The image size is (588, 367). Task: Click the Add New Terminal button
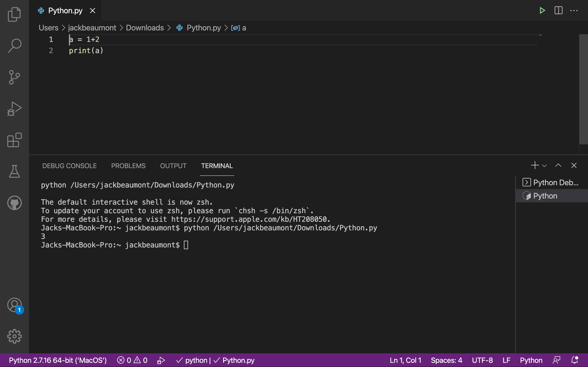(x=535, y=165)
